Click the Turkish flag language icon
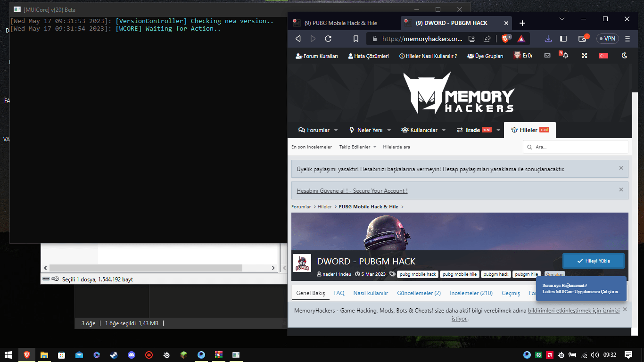This screenshot has width=644, height=362. pos(603,56)
